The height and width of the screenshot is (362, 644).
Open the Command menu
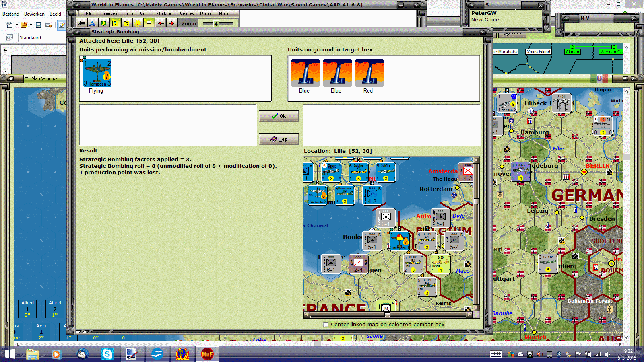point(109,14)
